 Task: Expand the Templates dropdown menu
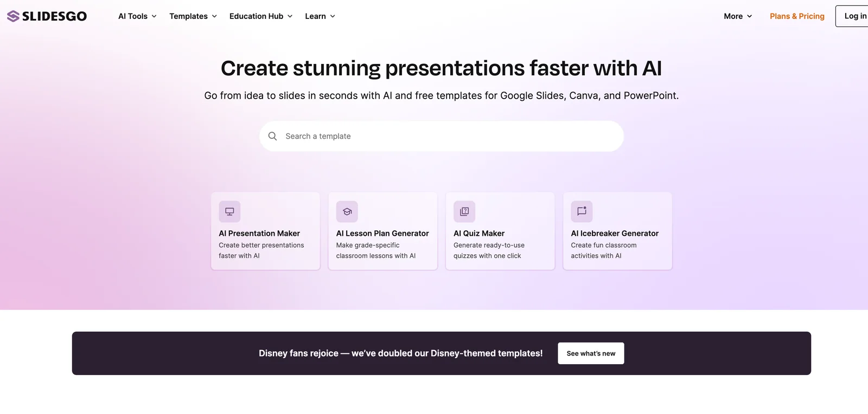(193, 16)
